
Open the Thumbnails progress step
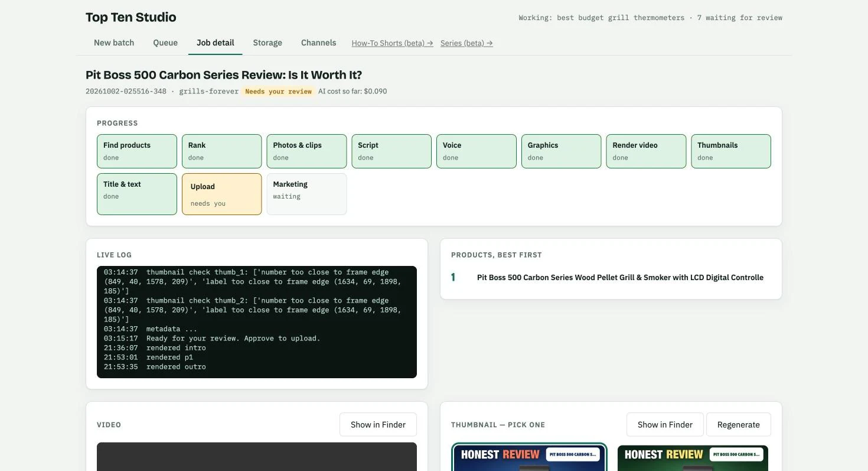coord(731,151)
